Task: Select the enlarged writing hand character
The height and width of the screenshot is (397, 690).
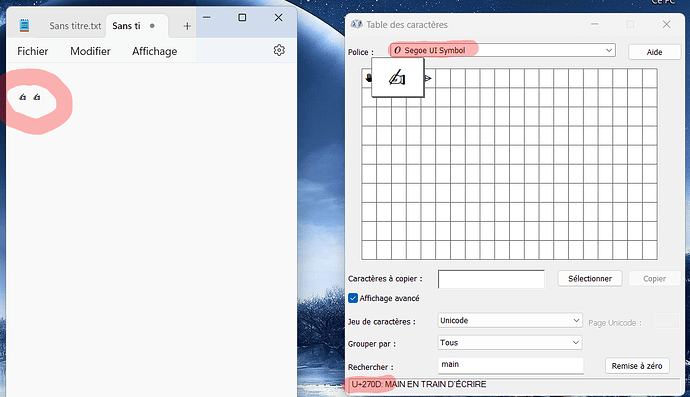Action: point(397,77)
